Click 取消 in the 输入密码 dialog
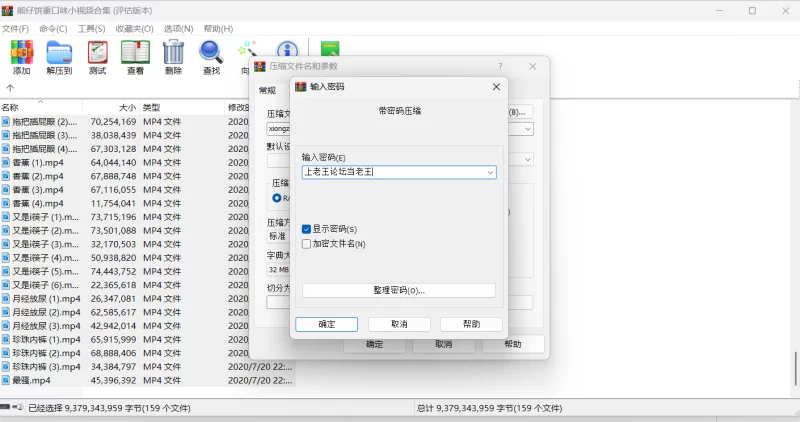The image size is (800, 422). [399, 325]
